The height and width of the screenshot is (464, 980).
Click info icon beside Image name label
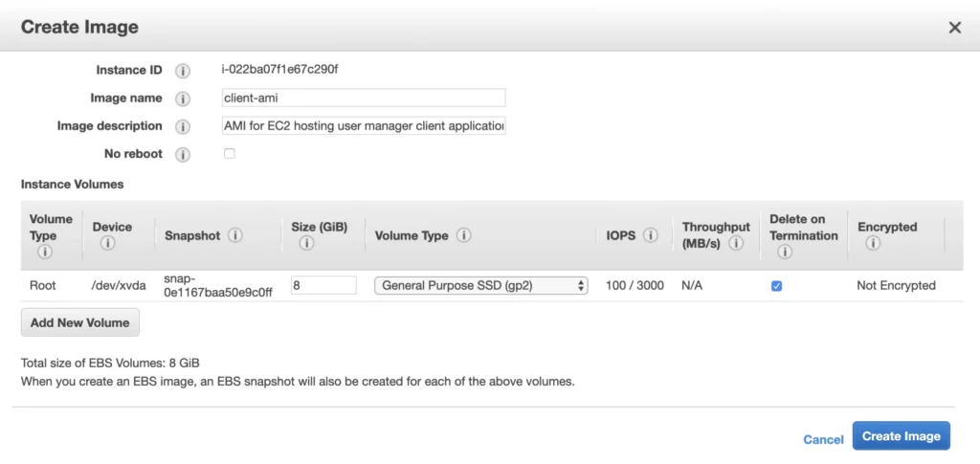click(182, 99)
